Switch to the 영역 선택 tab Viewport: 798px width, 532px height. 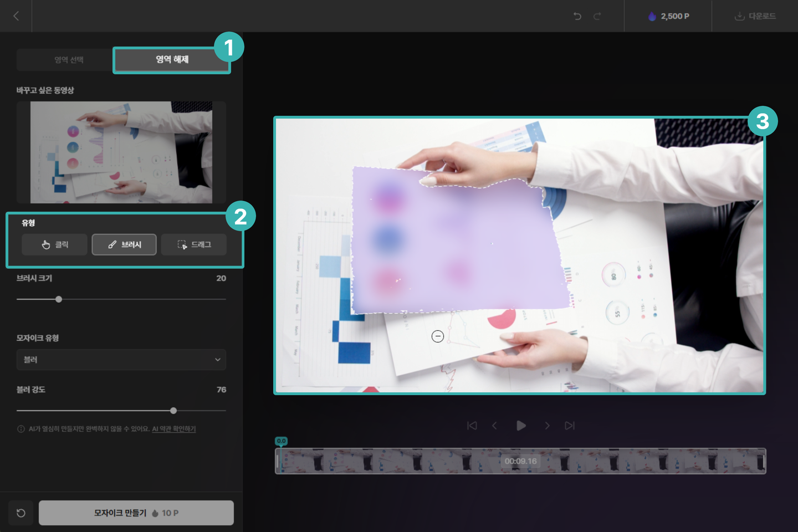click(x=69, y=60)
